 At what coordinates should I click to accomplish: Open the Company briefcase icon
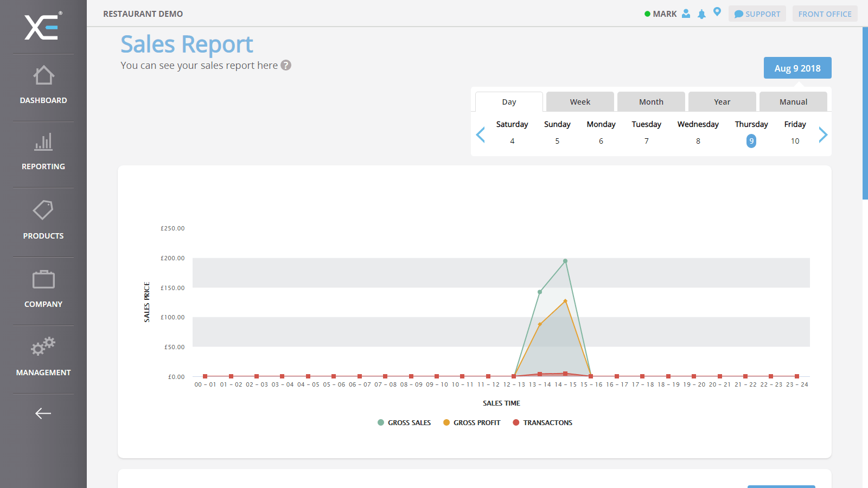pos(43,279)
